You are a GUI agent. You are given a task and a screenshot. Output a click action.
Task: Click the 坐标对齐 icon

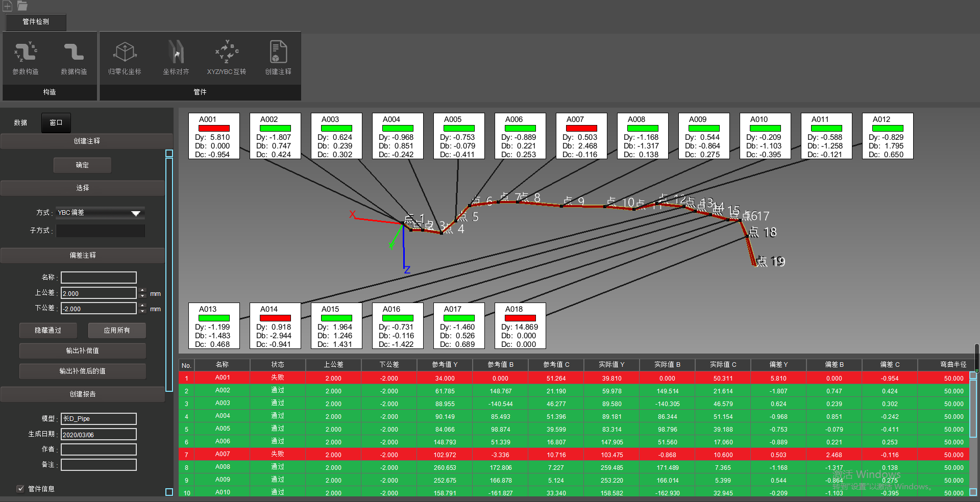pos(176,53)
